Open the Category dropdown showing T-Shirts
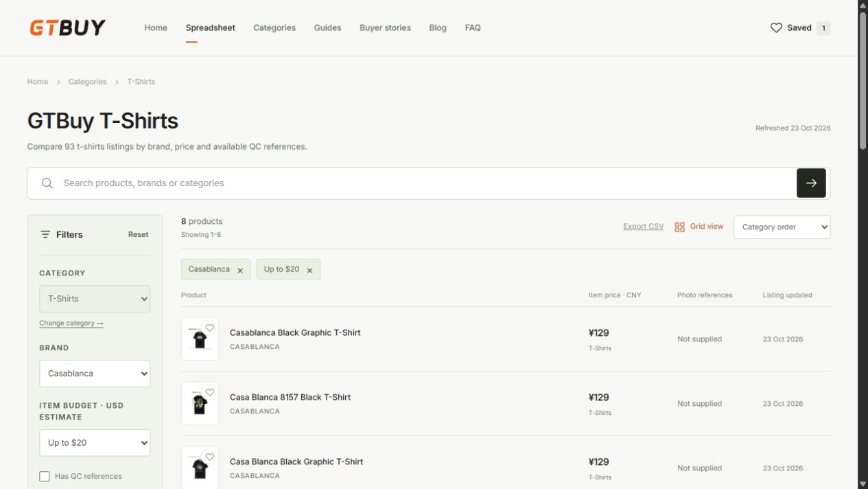868x489 pixels. [95, 299]
